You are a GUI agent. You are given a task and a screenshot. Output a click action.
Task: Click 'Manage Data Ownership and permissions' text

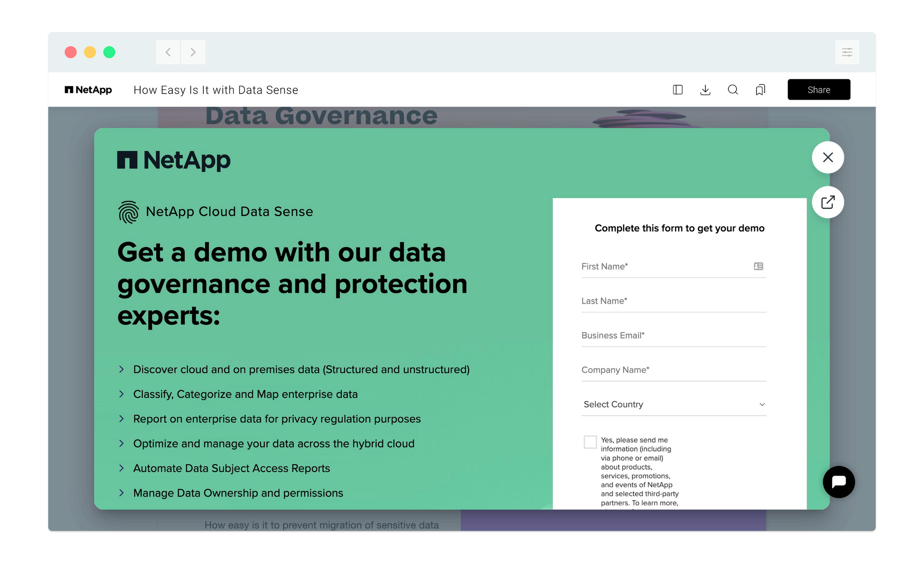(238, 493)
